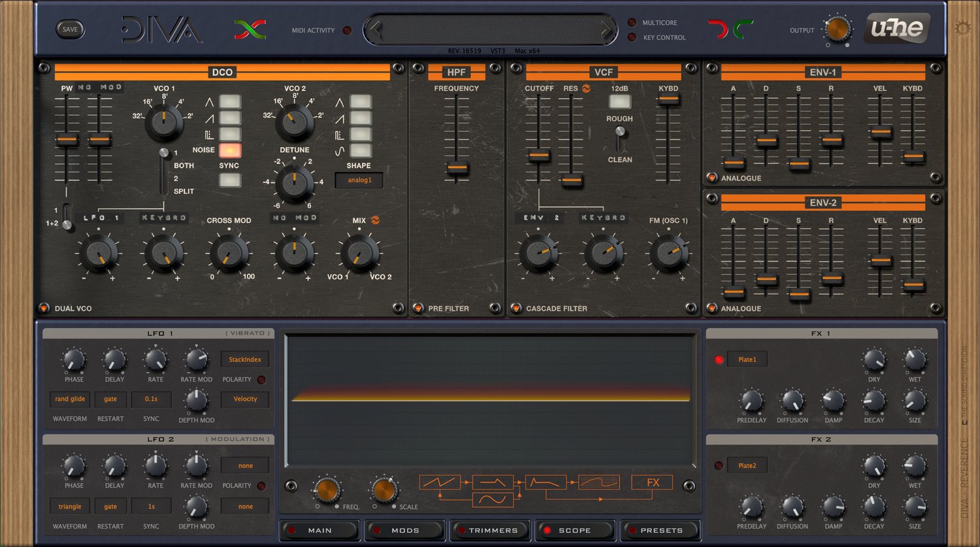
Task: Open LFO 1 StackIndex source dropdown
Action: 245,359
